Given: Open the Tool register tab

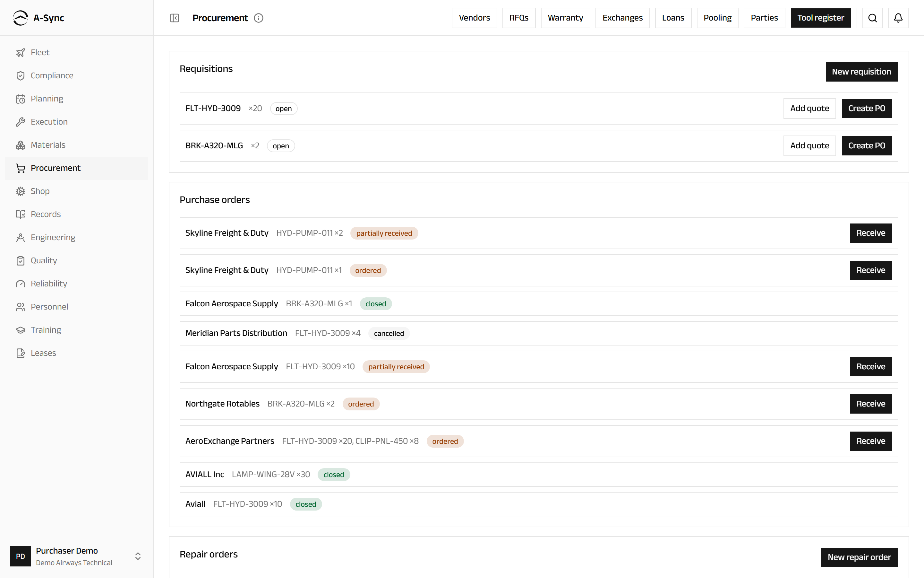Looking at the screenshot, I should coord(820,18).
